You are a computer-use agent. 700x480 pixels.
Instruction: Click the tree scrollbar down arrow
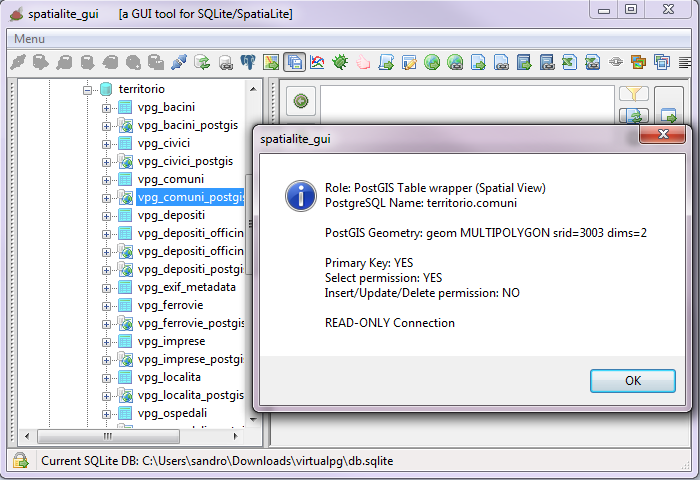point(253,420)
